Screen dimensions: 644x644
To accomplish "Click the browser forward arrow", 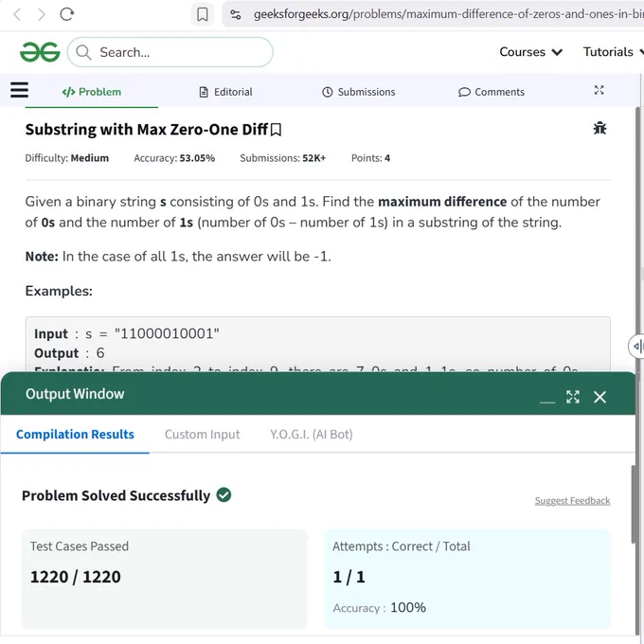I will coord(42,15).
